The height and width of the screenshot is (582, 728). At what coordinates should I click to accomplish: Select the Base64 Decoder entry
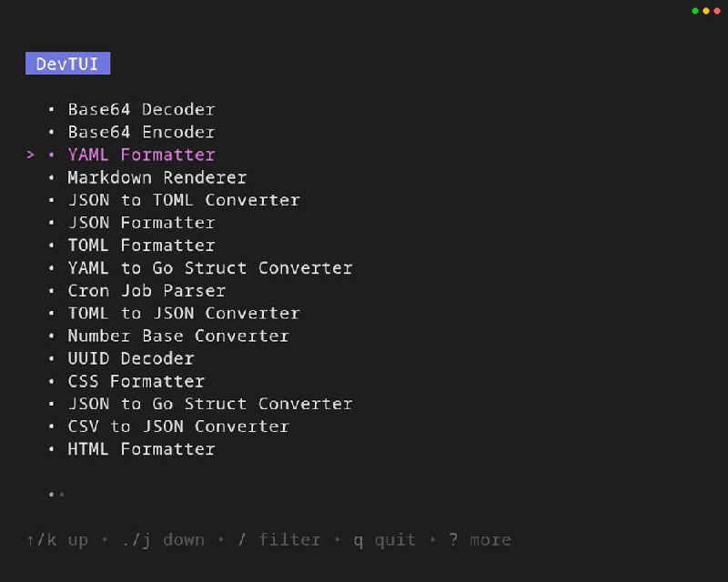[x=141, y=109]
